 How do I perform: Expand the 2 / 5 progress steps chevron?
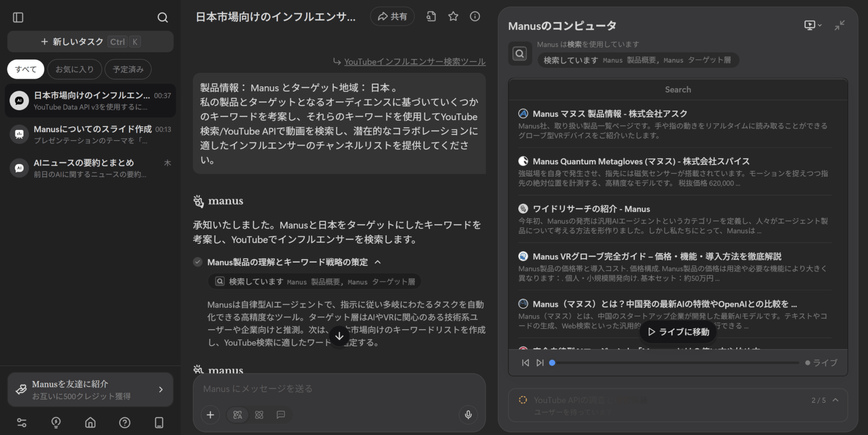point(835,400)
